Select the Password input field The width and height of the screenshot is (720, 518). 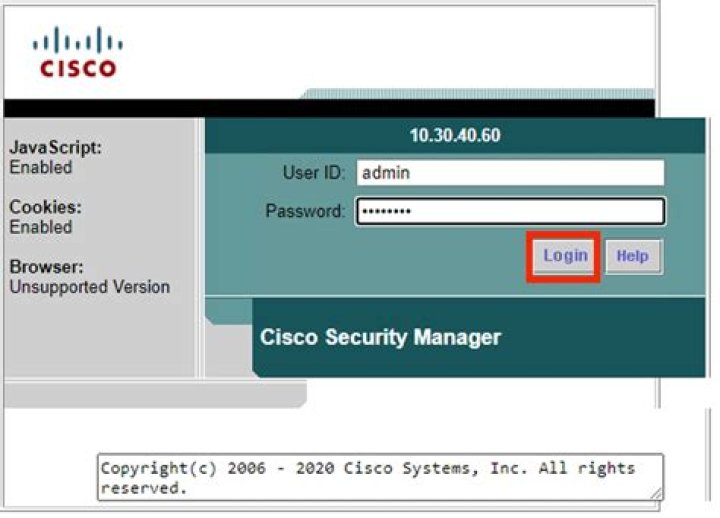pyautogui.click(x=510, y=211)
